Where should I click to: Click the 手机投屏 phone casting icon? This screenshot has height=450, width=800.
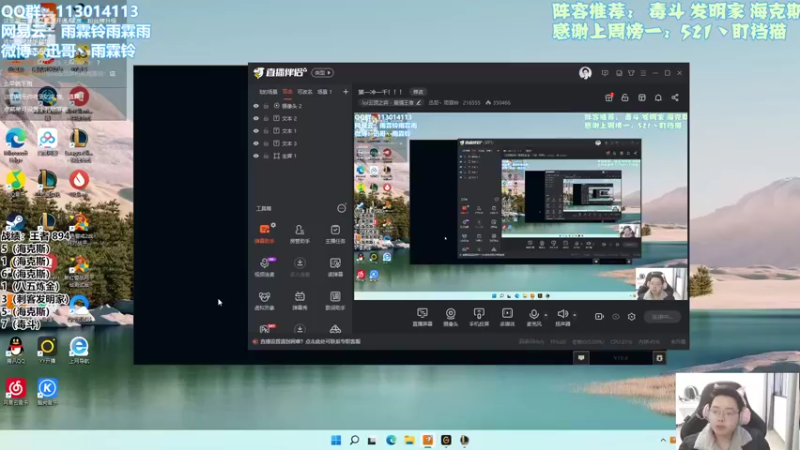coord(479,317)
